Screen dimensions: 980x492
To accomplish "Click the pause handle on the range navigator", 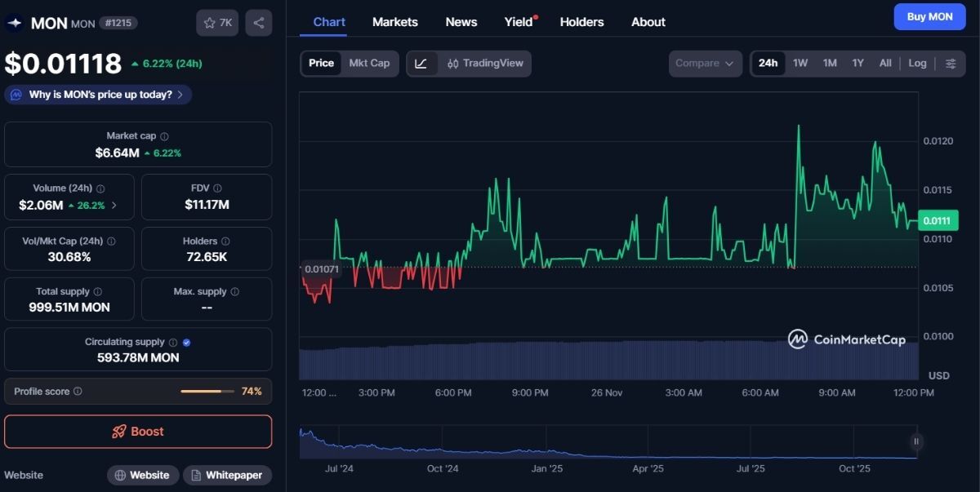I will (916, 441).
